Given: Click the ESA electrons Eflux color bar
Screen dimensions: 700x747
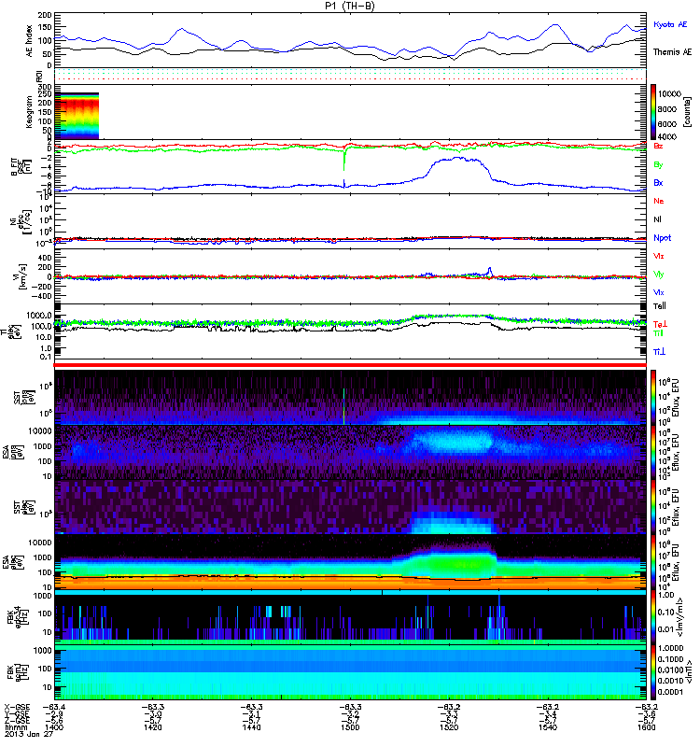Looking at the screenshot, I should pos(653,562).
